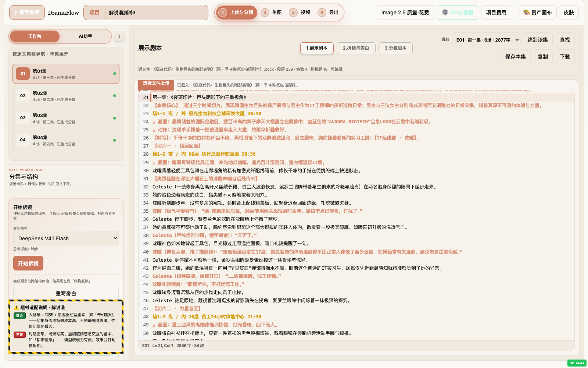Click green status dot of 第01集
The image size is (588, 368).
click(115, 74)
